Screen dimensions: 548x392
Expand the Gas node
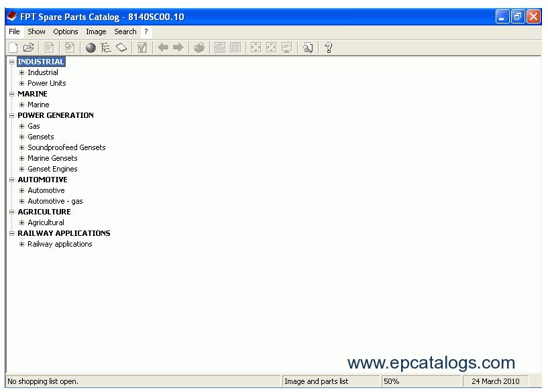[21, 126]
